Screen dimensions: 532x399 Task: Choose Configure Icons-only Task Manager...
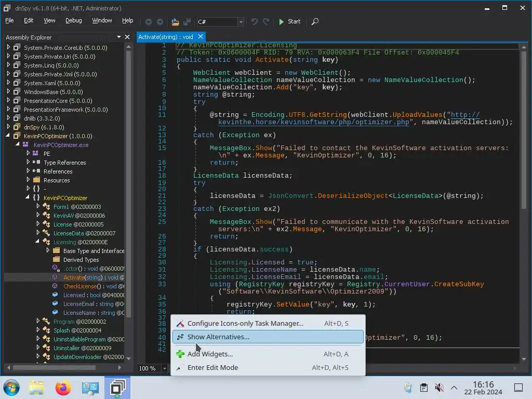tap(268, 323)
